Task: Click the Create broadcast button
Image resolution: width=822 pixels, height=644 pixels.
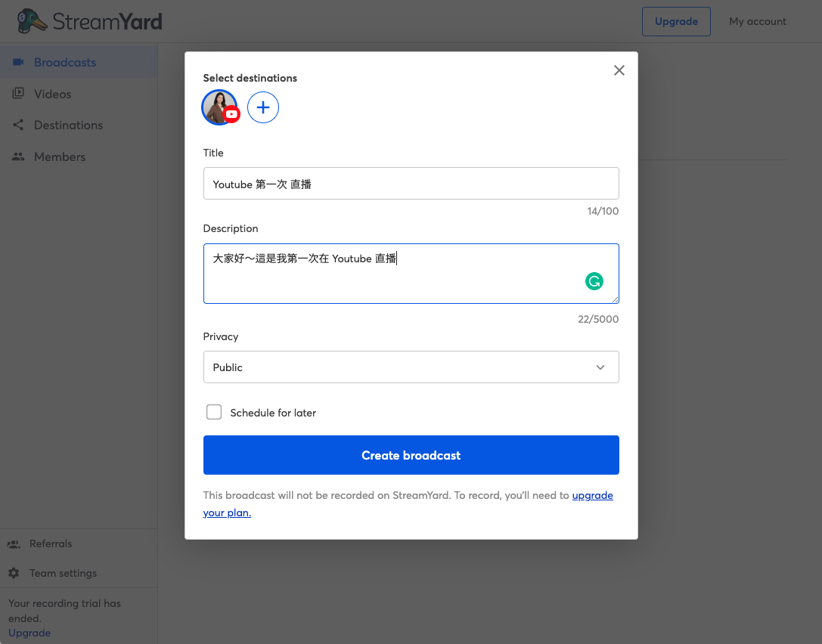Action: tap(411, 455)
